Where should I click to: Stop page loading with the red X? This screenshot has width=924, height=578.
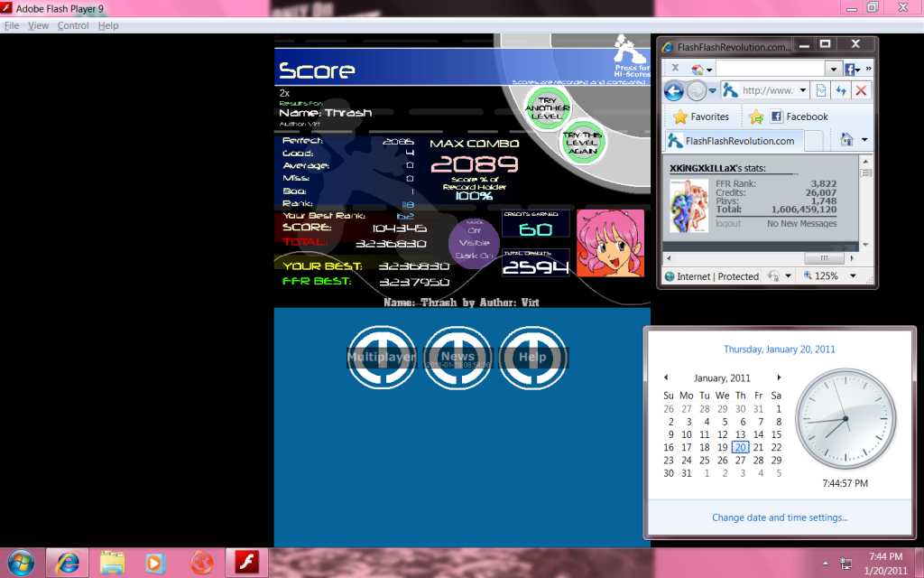click(861, 91)
